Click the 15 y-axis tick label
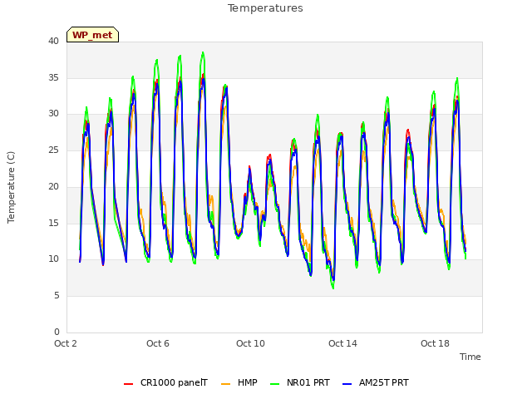 53,223
